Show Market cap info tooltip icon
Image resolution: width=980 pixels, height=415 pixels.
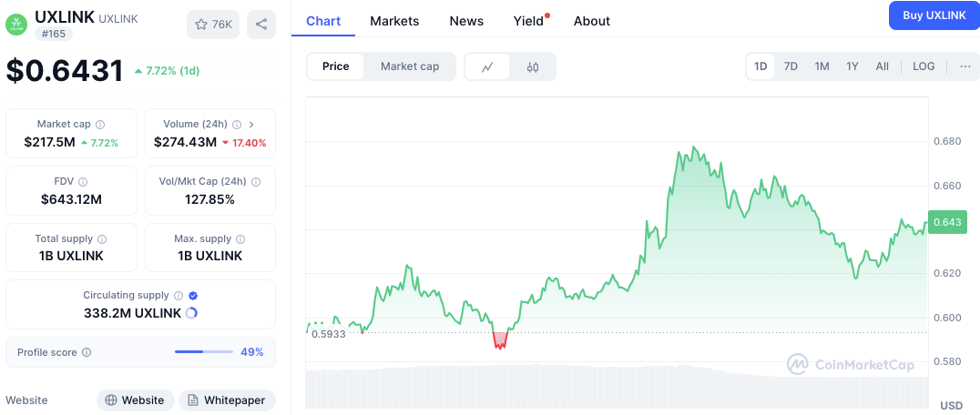point(100,124)
